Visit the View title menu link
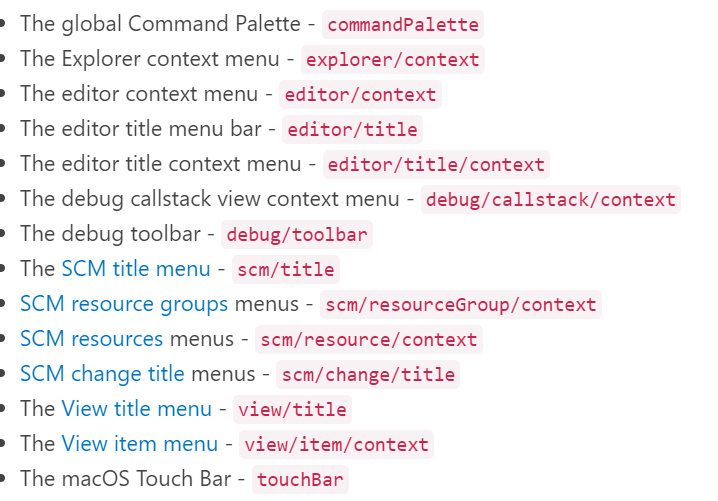Screen dimensions: 718x501 pos(137,409)
